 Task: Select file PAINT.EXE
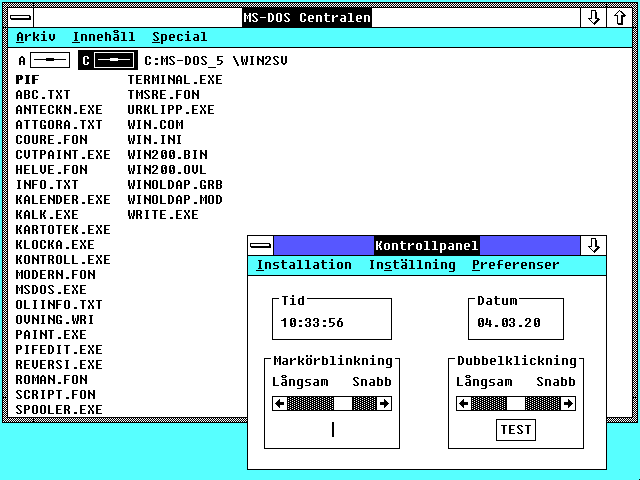51,335
